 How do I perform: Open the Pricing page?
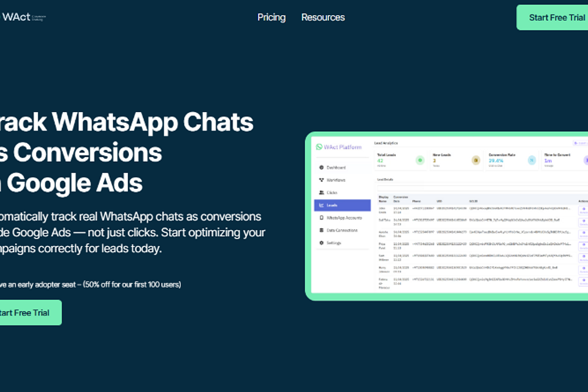272,17
